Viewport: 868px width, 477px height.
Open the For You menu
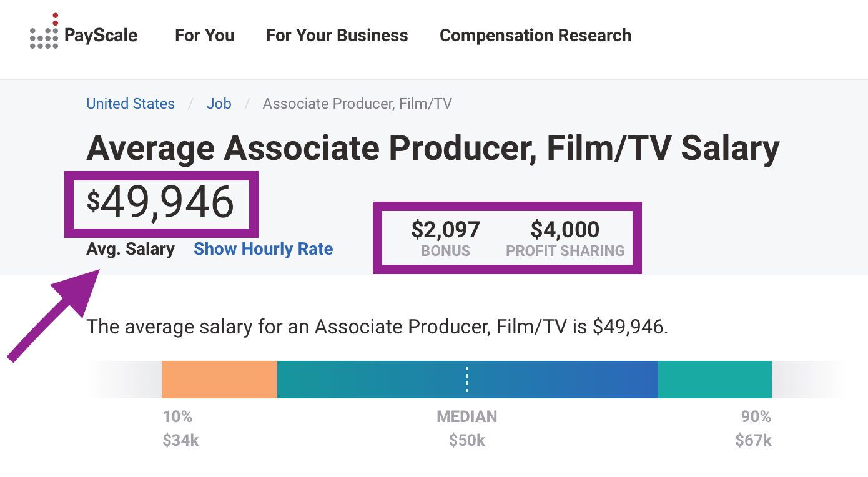pos(204,36)
